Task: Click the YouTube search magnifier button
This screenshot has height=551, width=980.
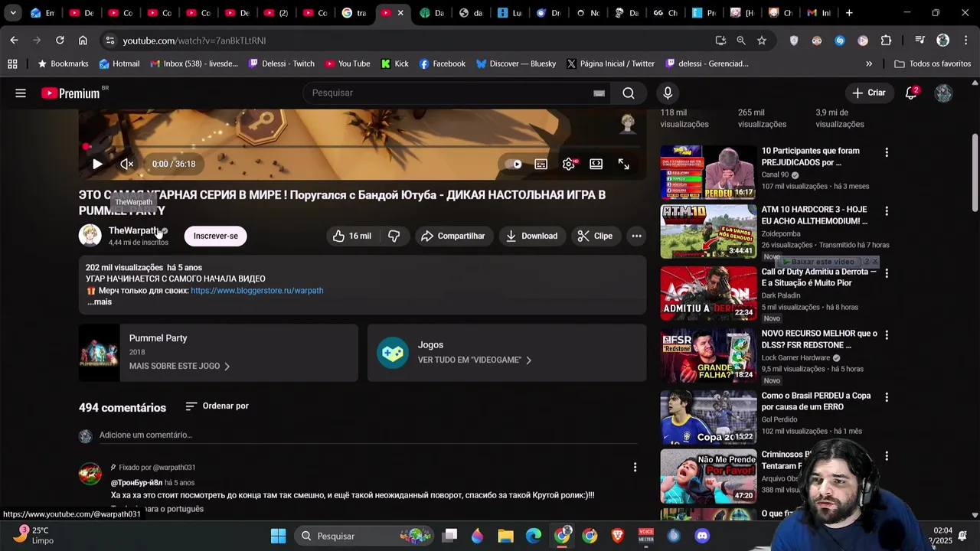Action: (x=629, y=93)
